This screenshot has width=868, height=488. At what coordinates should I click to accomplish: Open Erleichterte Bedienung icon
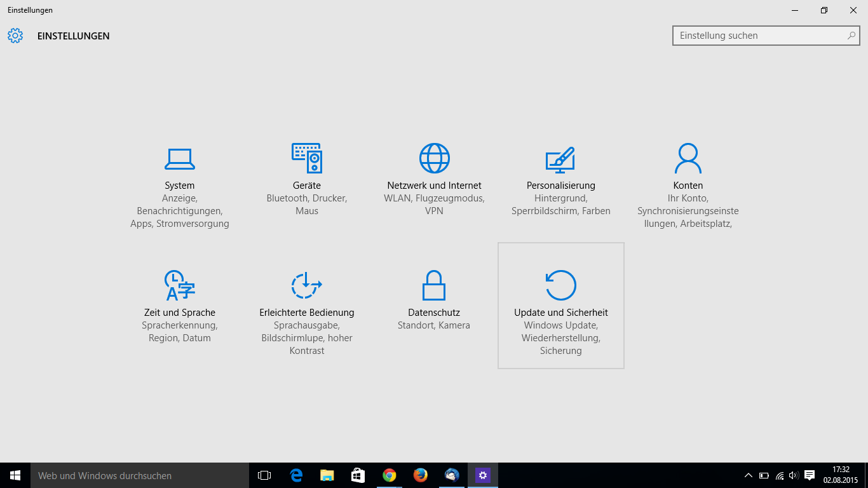click(307, 285)
